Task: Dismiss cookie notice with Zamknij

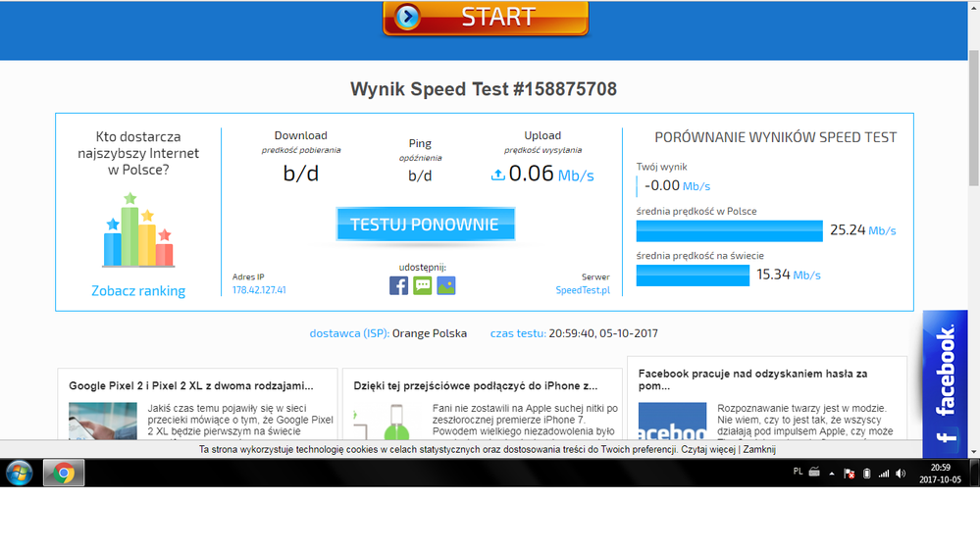Action: pyautogui.click(x=758, y=449)
